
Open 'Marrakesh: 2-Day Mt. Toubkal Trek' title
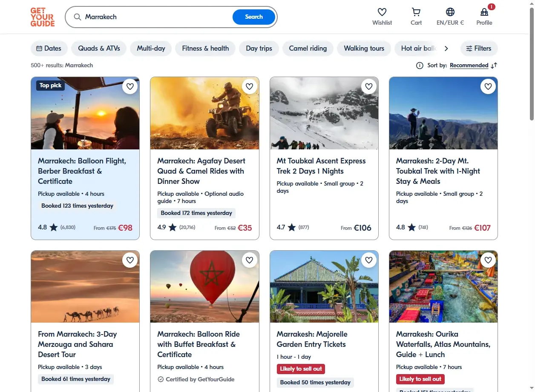(438, 171)
